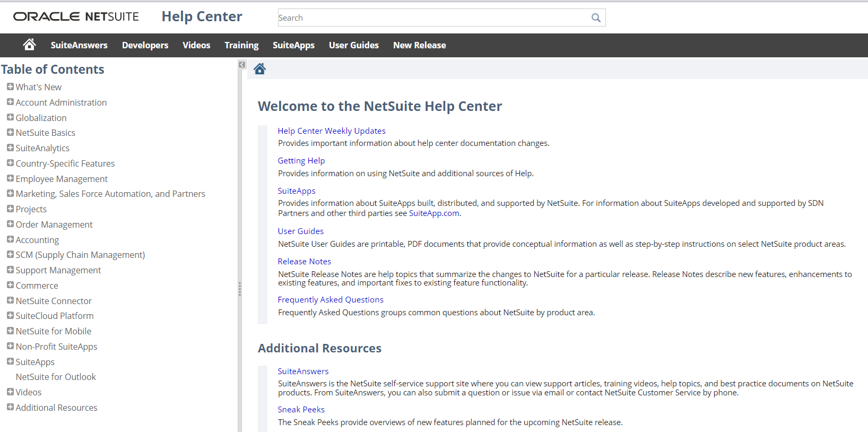The image size is (868, 432).
Task: Open User Guides in the top navbar
Action: [354, 45]
